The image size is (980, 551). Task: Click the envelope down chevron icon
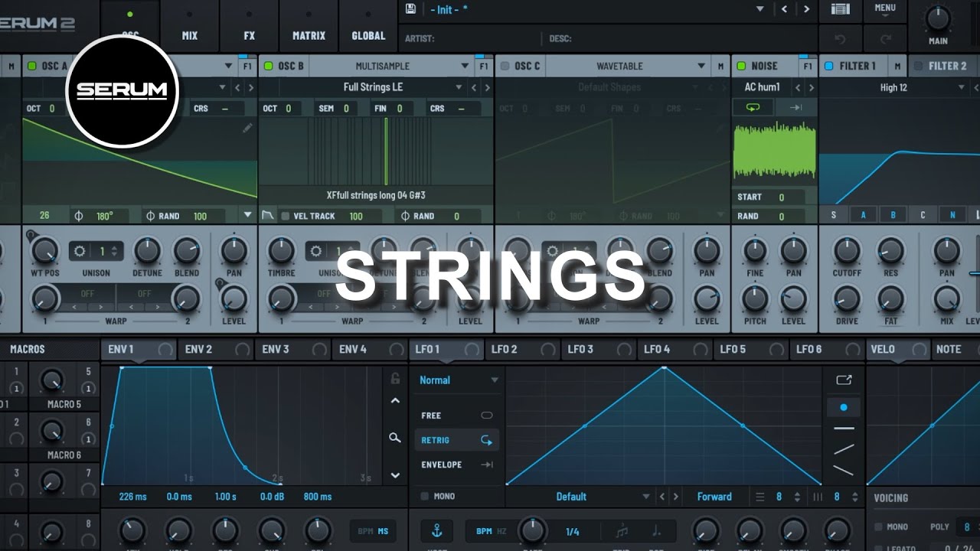[x=395, y=475]
